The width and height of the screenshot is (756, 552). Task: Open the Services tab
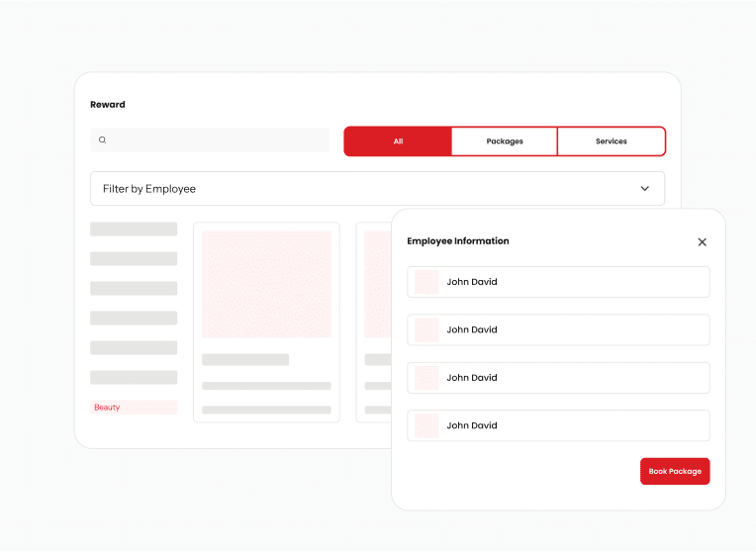pos(611,141)
